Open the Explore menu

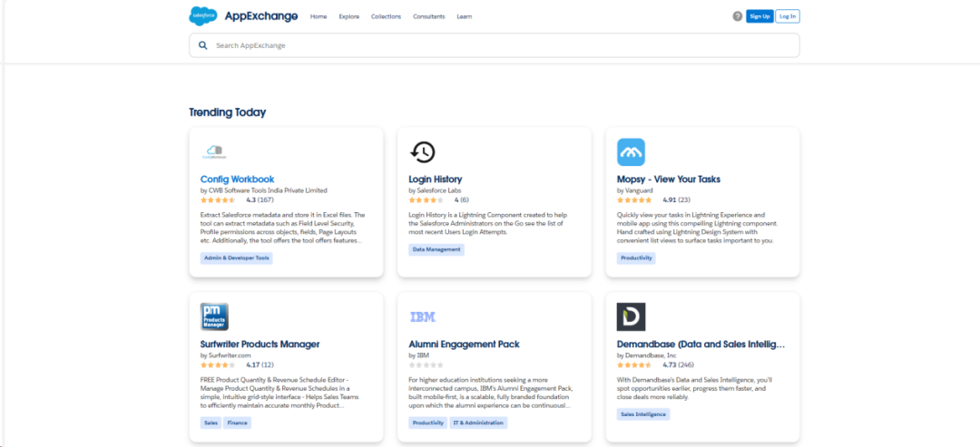[349, 17]
